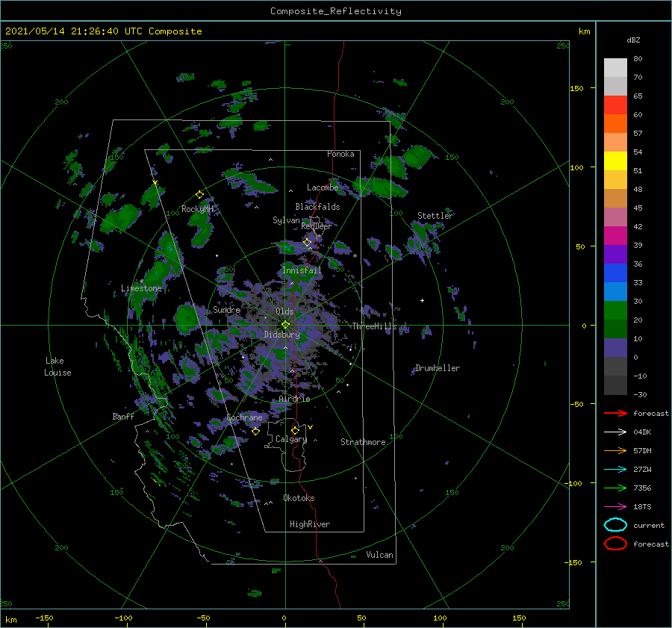Click the Stettler city label

tap(435, 216)
